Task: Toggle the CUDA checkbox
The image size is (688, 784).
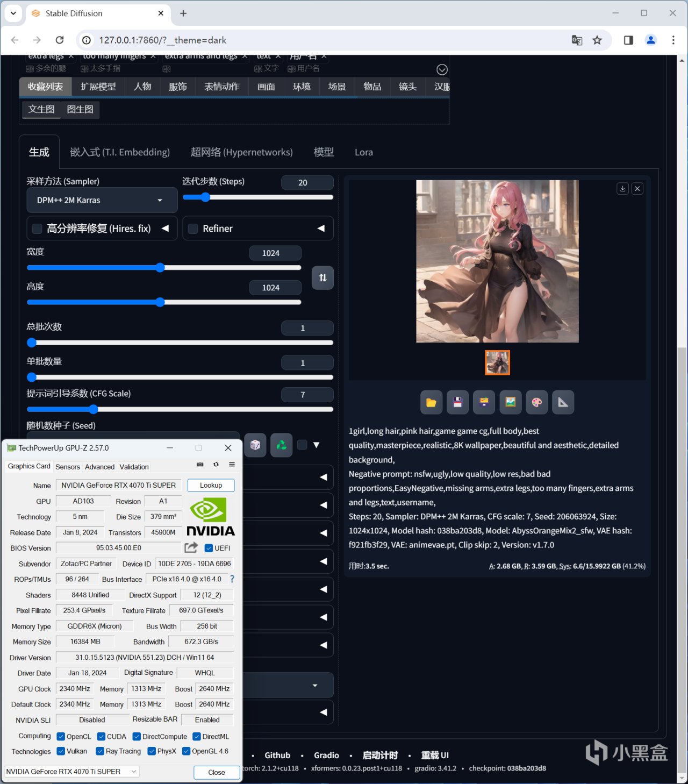Action: pos(101,737)
